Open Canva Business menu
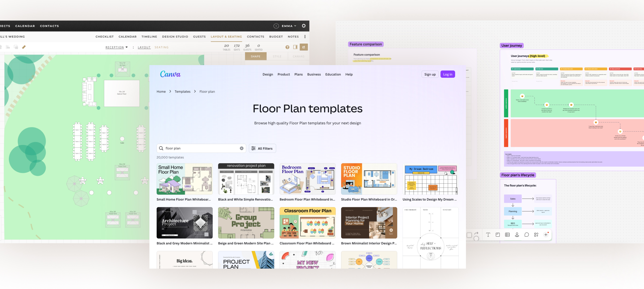 coord(314,74)
